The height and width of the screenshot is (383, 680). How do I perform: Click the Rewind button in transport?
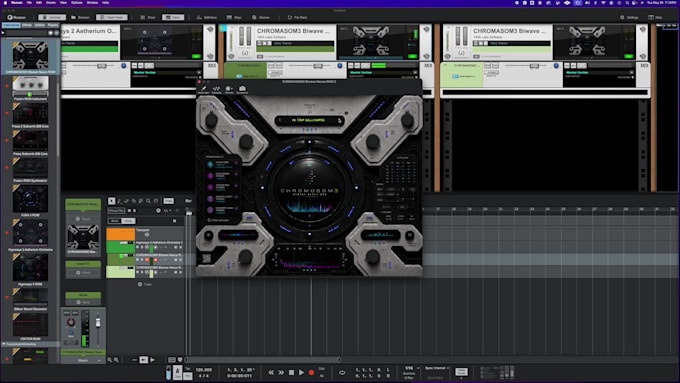click(x=271, y=372)
